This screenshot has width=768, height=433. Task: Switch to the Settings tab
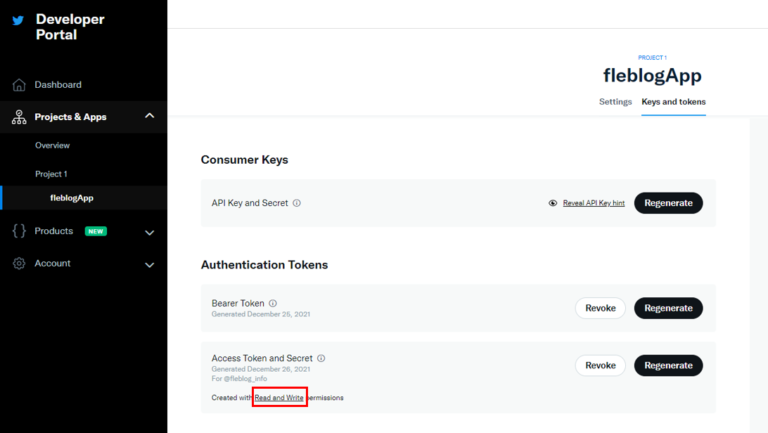(615, 102)
